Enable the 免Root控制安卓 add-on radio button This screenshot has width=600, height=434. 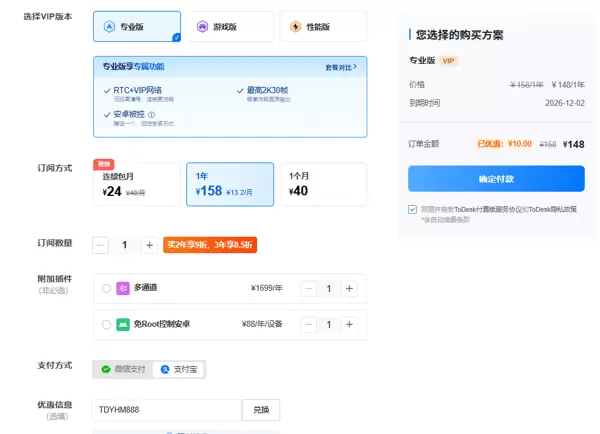(x=107, y=325)
